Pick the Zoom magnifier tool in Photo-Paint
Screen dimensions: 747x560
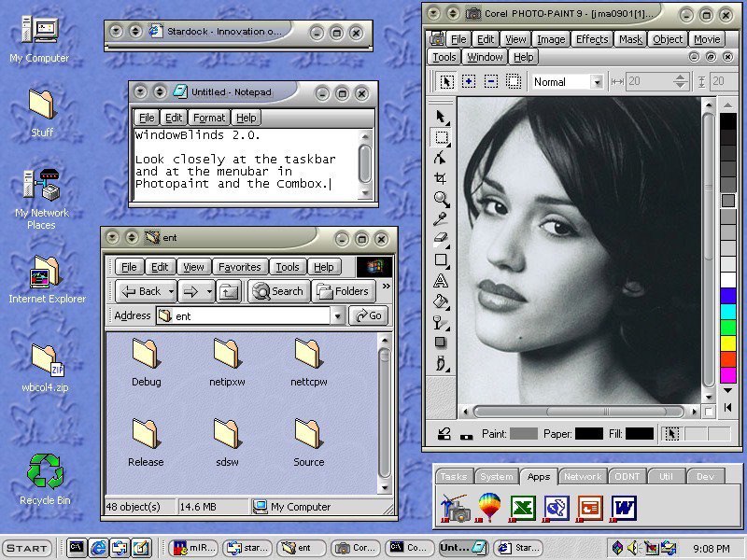click(441, 199)
